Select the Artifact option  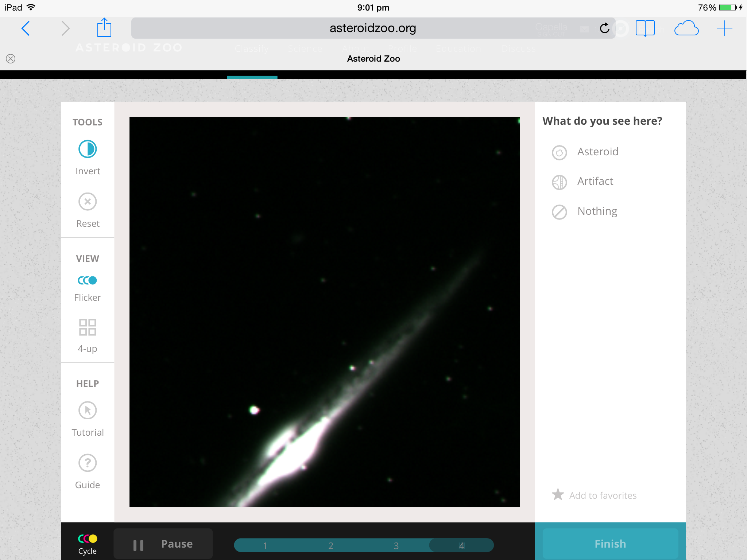pos(595,182)
